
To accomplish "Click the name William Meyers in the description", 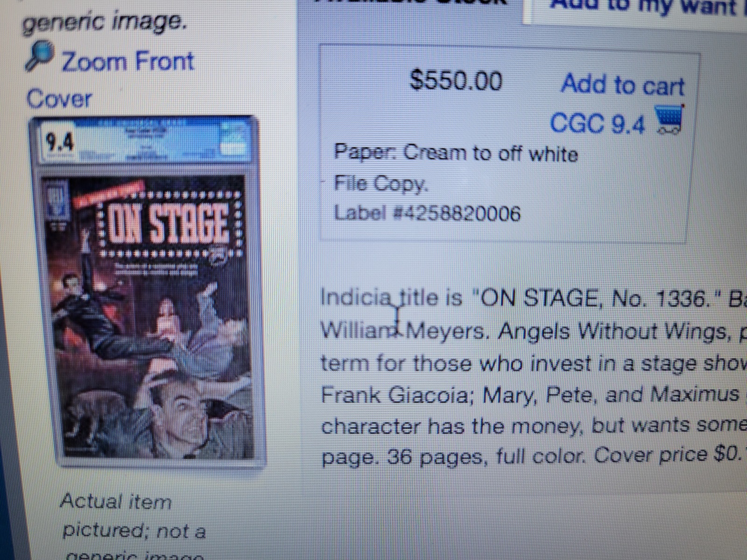I will (x=403, y=331).
